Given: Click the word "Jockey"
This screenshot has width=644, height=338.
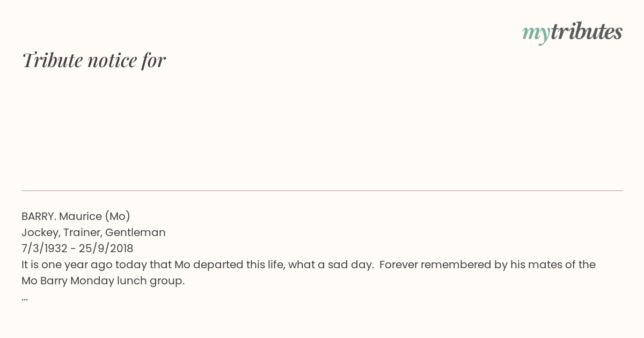Looking at the screenshot, I should click(40, 232).
